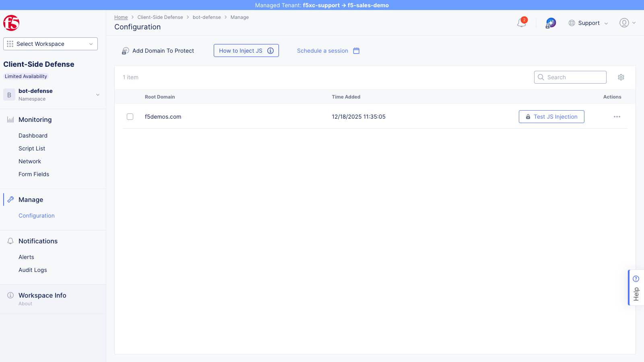Click the Test JS Injection button
Image resolution: width=644 pixels, height=362 pixels.
pos(551,117)
